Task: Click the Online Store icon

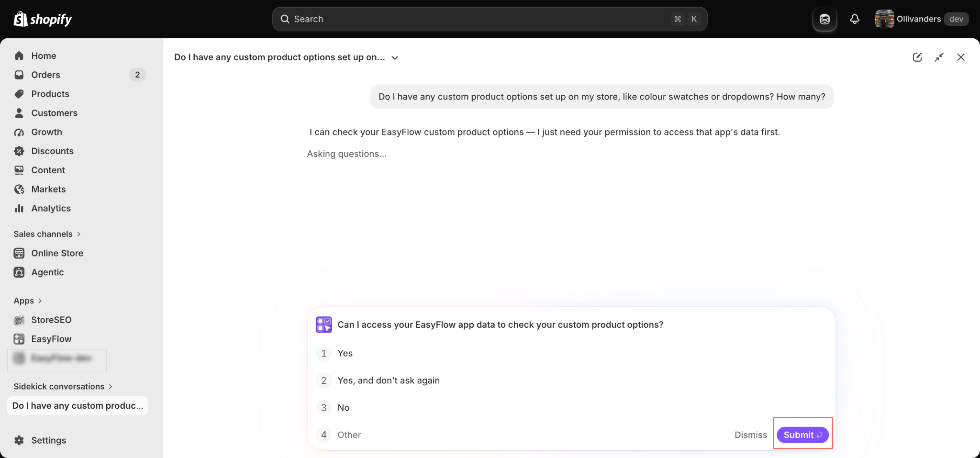Action: pos(19,253)
